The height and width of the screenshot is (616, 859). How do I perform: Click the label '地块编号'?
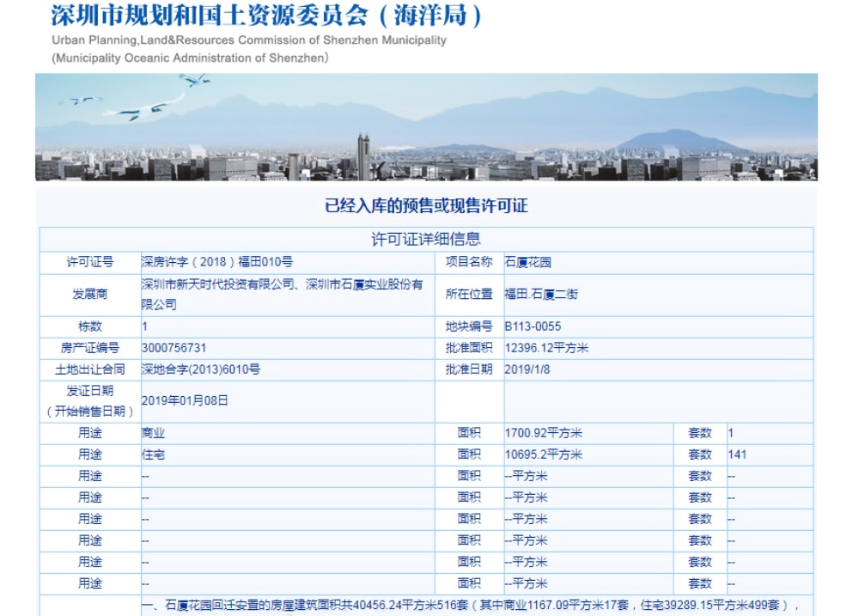[469, 326]
